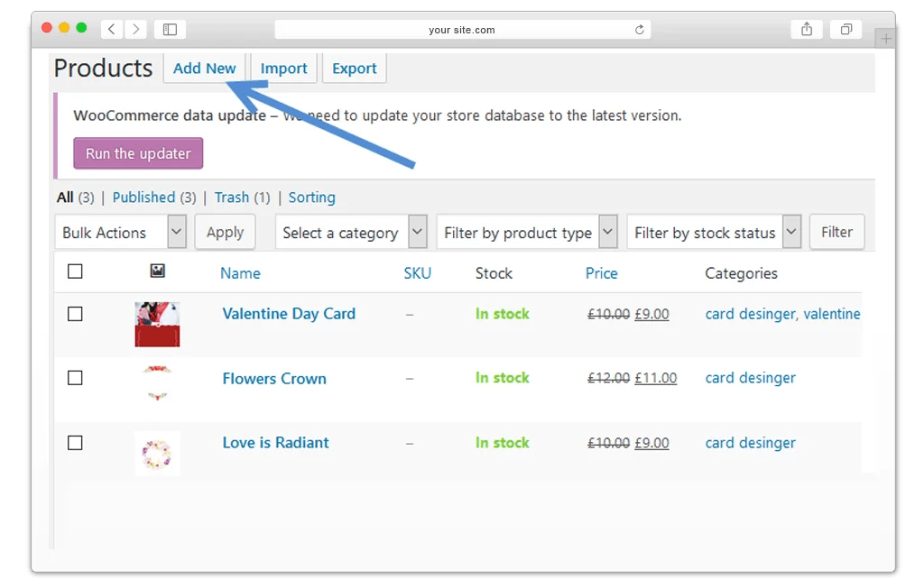Open the Sorting view
This screenshot has height=580, width=924.
pos(311,198)
